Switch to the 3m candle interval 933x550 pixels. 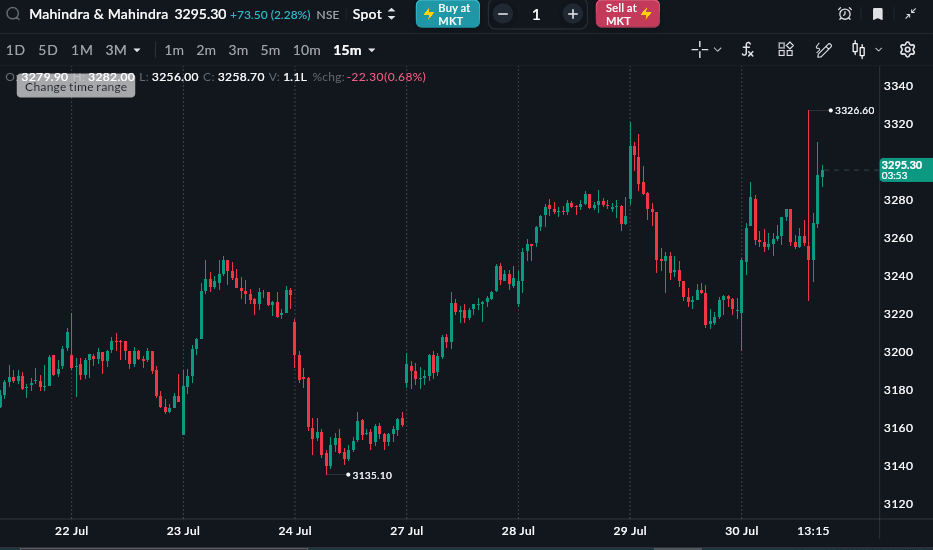point(238,51)
